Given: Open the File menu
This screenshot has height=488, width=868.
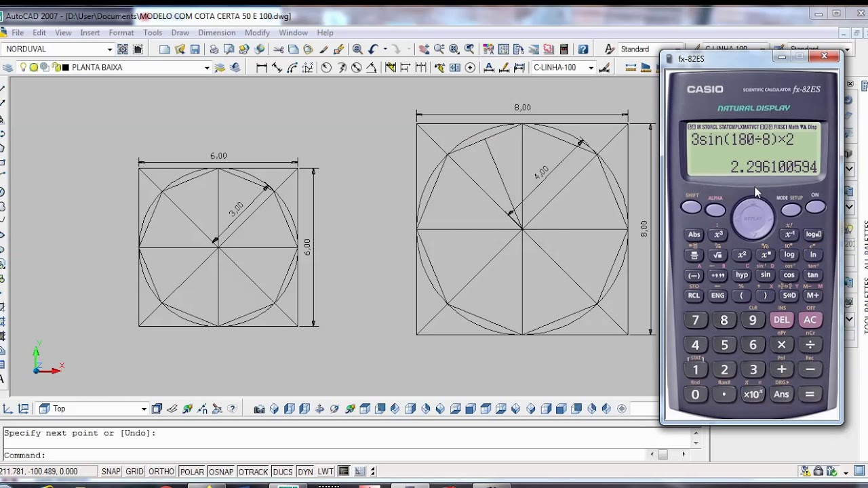Looking at the screenshot, I should [18, 33].
